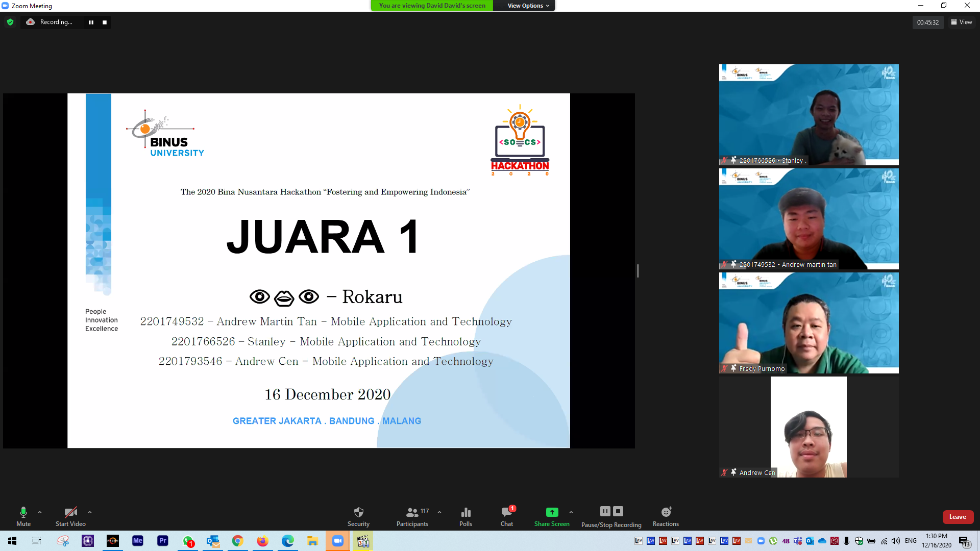Open the CPU chip app in the taskbar
This screenshot has height=551, width=980.
point(88,541)
